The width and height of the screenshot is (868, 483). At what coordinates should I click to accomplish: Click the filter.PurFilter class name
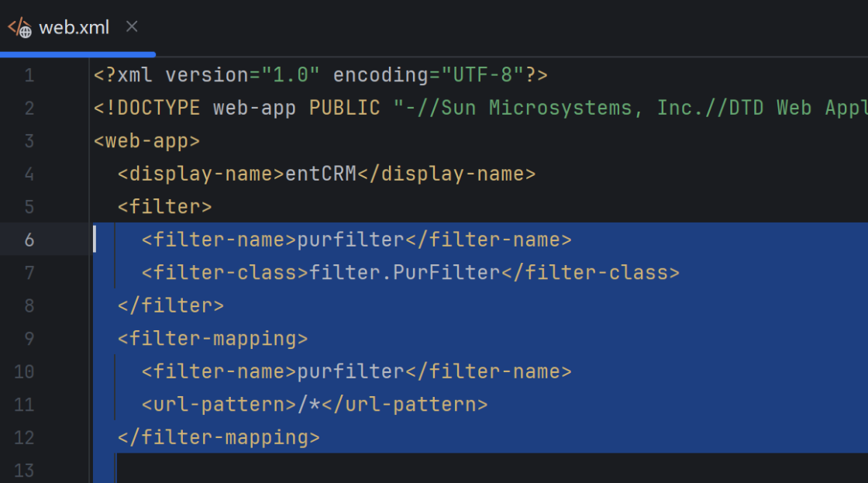click(x=404, y=273)
